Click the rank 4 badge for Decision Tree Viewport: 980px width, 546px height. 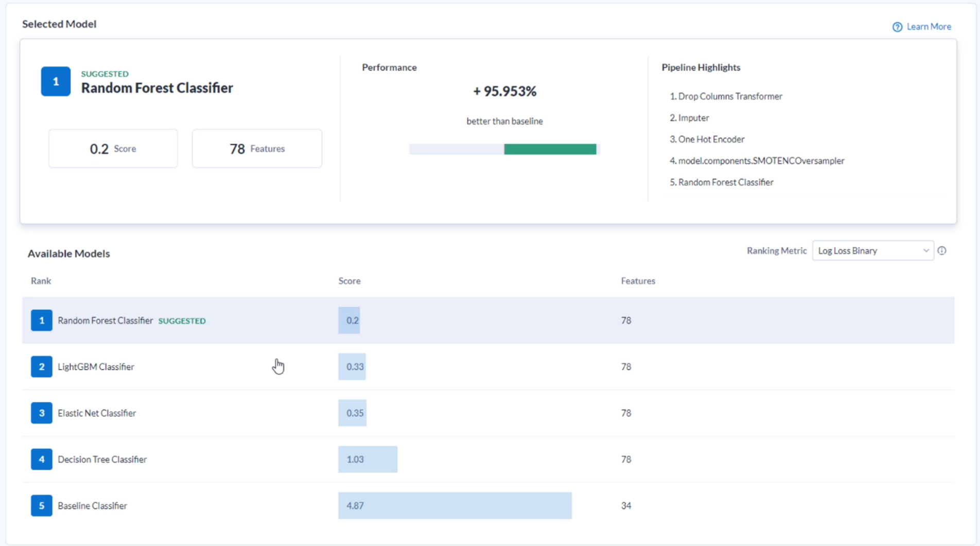pyautogui.click(x=42, y=459)
